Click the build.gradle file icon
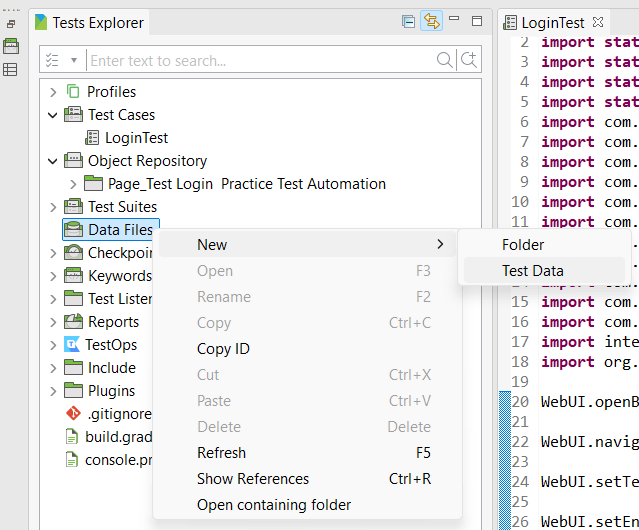Viewport: 639px width, 530px height. (x=72, y=437)
